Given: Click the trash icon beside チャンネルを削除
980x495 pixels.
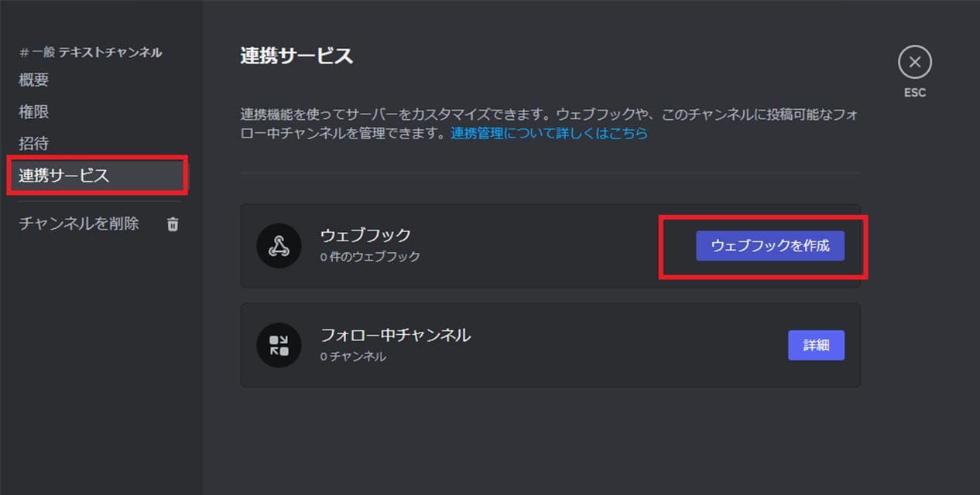Looking at the screenshot, I should tap(173, 224).
